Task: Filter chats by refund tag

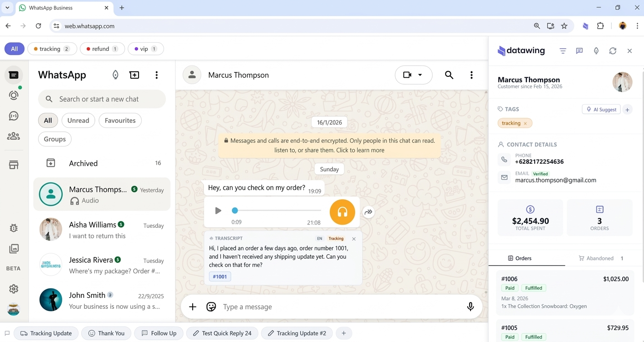Action: (x=102, y=49)
